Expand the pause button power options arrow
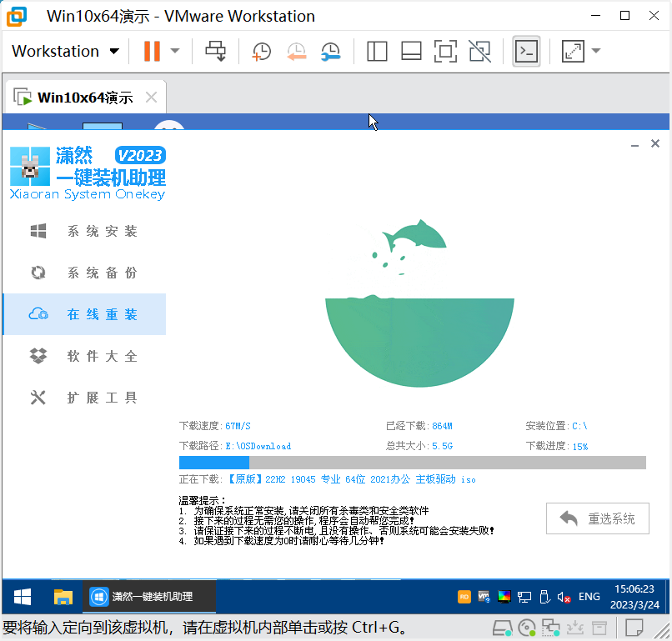This screenshot has height=641, width=672. point(175,51)
